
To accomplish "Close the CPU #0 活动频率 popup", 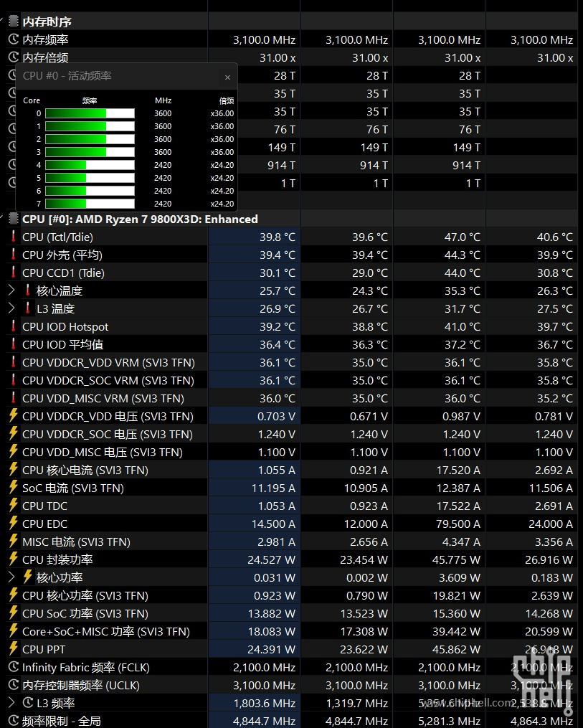I will [x=227, y=77].
